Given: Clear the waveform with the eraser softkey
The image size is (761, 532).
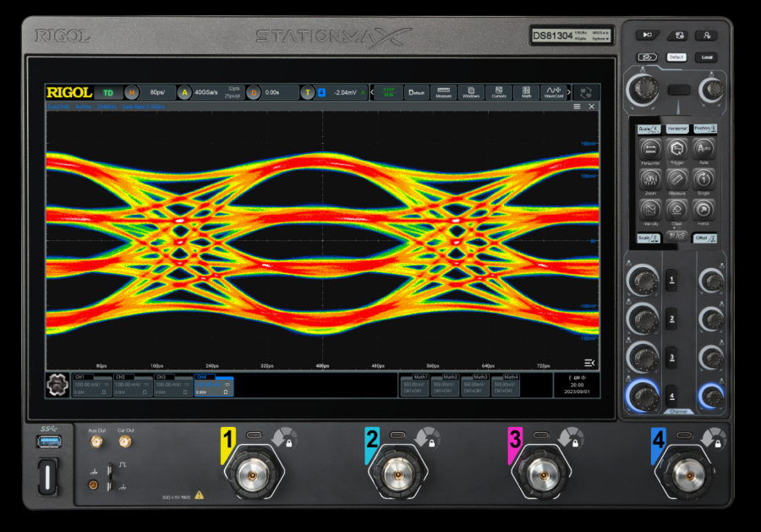Looking at the screenshot, I should click(676, 211).
